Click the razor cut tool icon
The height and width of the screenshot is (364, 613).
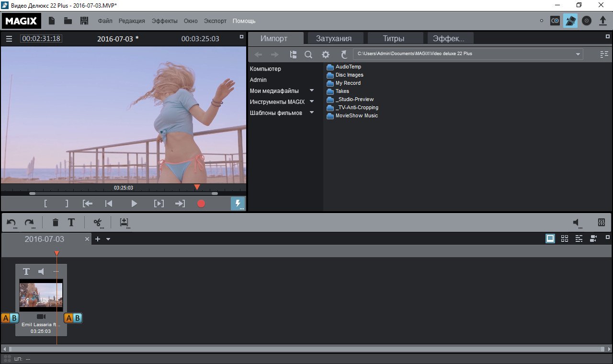tap(98, 222)
